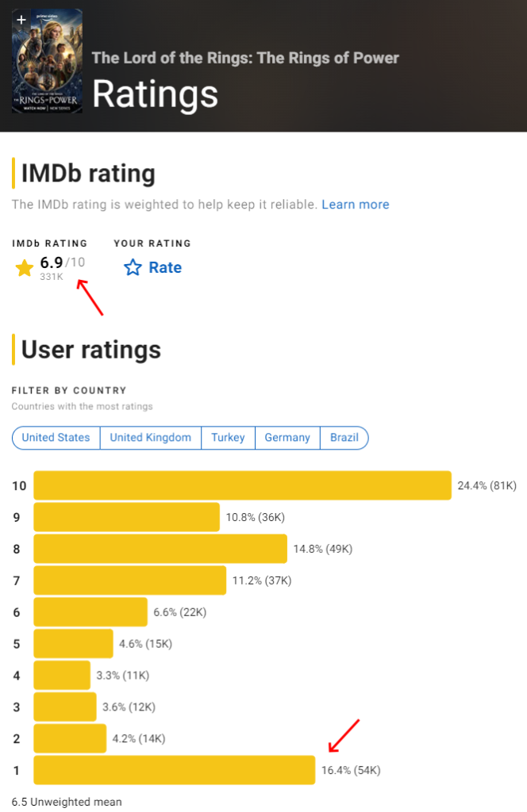This screenshot has height=812, width=527.
Task: Click the 9-star rating bar
Action: click(x=126, y=517)
